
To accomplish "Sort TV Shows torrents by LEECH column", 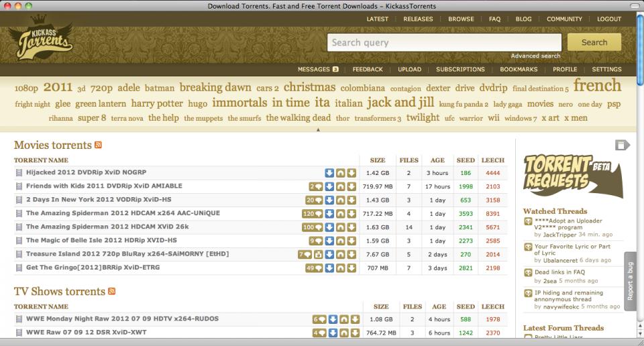I will point(493,306).
